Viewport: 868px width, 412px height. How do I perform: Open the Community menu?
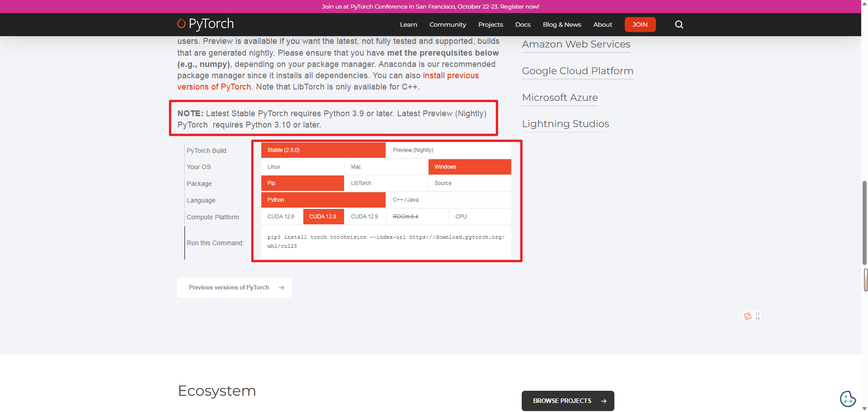point(448,24)
